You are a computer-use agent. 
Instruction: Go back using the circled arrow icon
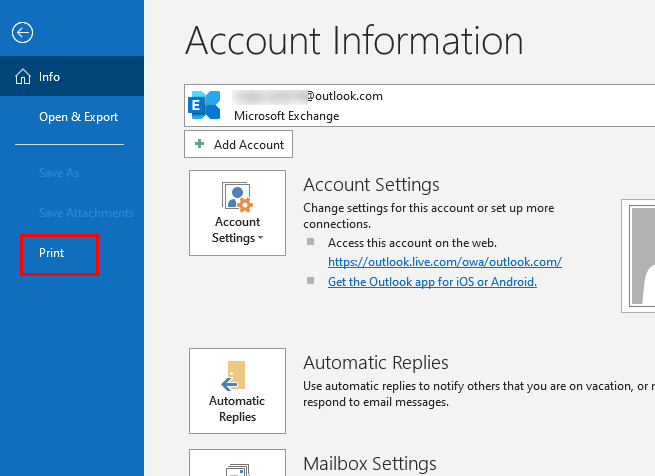coord(23,33)
